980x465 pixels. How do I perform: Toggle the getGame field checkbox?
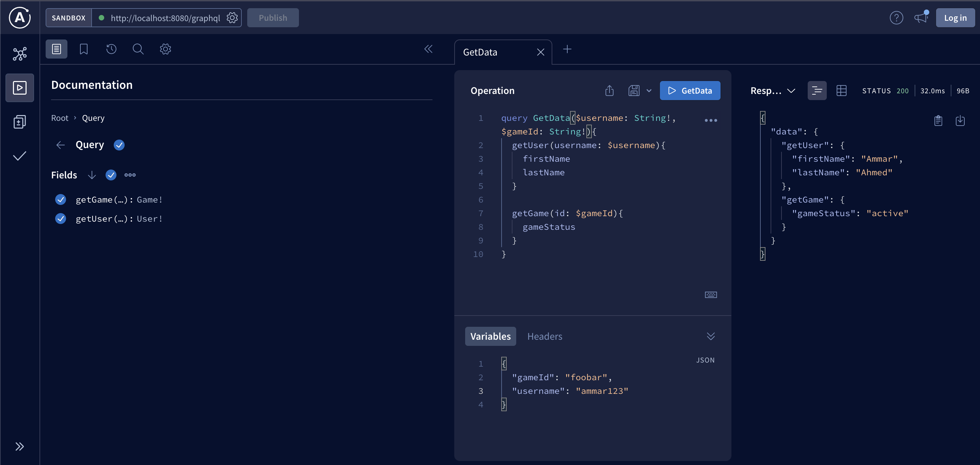[61, 199]
